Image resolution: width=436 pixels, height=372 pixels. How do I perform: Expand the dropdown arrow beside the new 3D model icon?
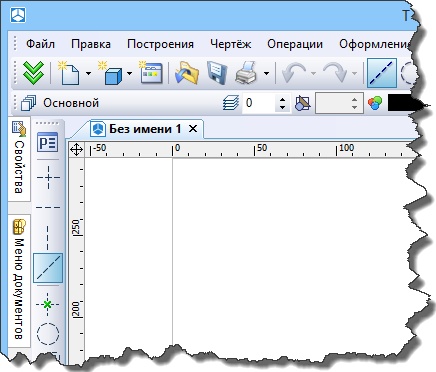click(x=129, y=73)
